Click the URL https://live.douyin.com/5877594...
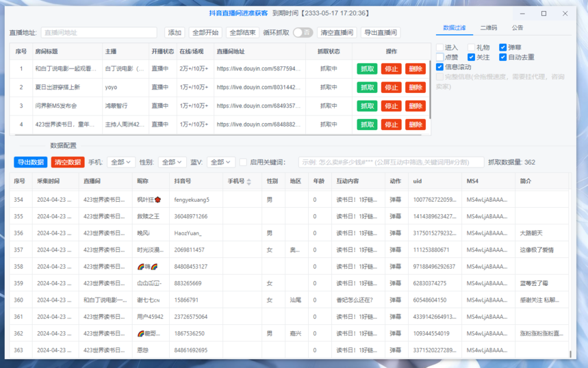The width and height of the screenshot is (588, 368). click(x=258, y=69)
